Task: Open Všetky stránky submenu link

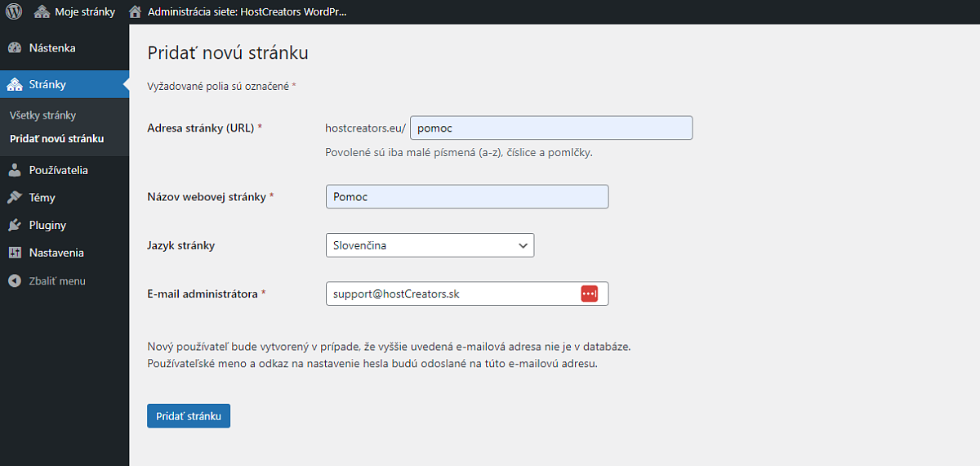Action: pos(42,115)
